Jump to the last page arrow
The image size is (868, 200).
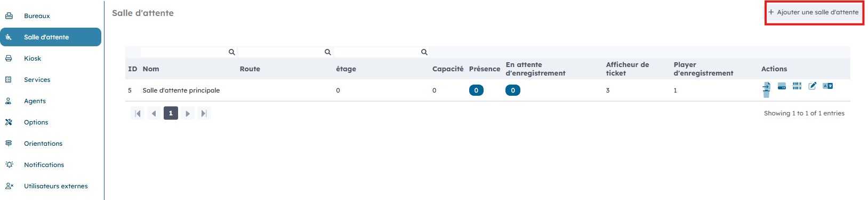pyautogui.click(x=204, y=113)
